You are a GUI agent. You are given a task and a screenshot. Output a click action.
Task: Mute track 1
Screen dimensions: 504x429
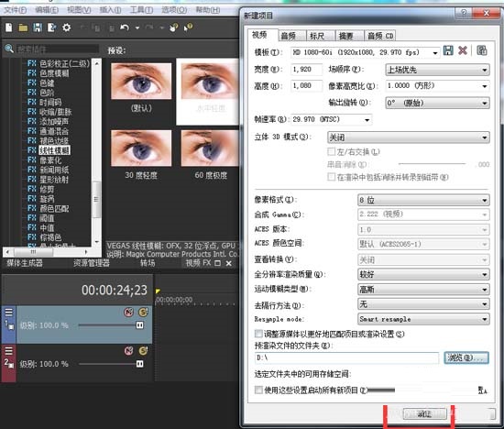129,313
